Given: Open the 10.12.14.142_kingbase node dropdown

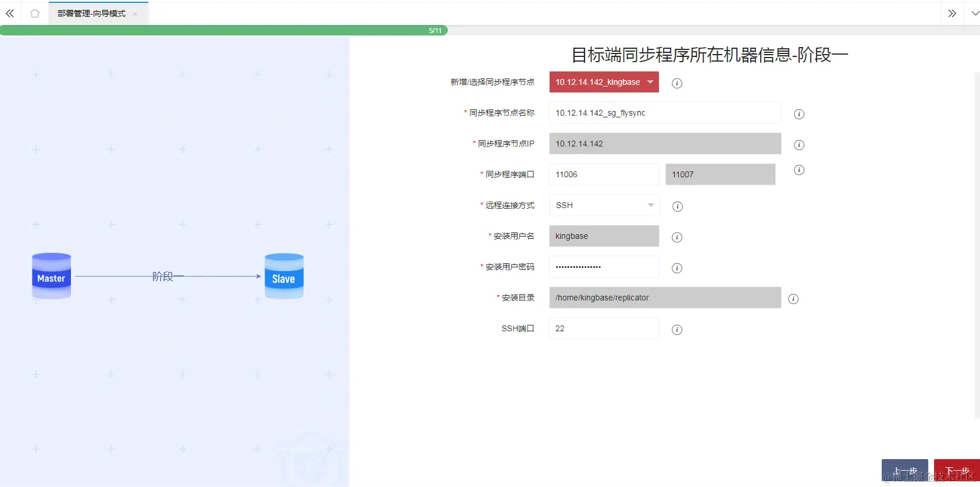Looking at the screenshot, I should tap(604, 82).
